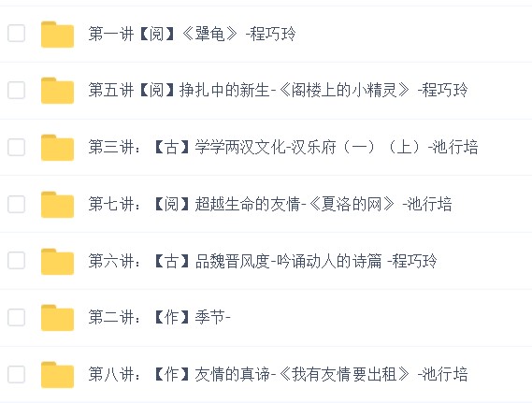Open folder icon for 第八讲 友情的真谛
This screenshot has height=403, width=532.
coord(57,375)
